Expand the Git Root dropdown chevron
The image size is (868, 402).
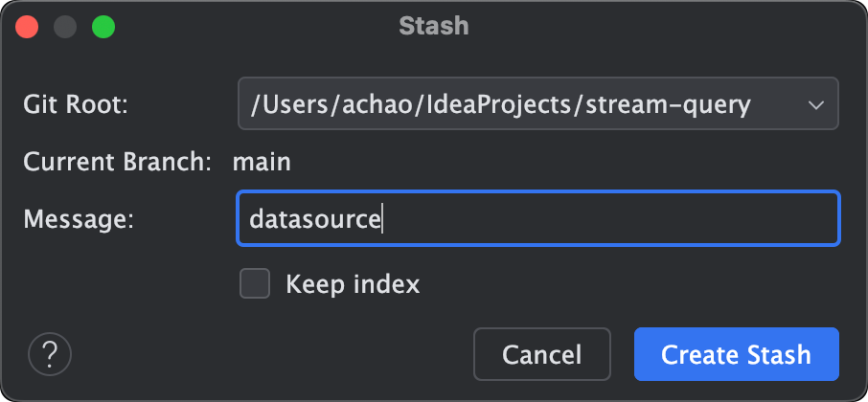pos(816,104)
